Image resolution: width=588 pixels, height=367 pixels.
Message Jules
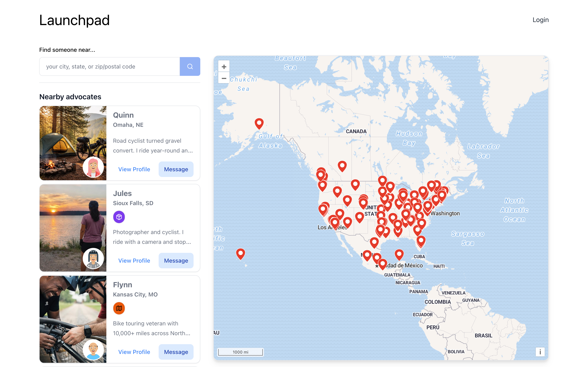(176, 260)
